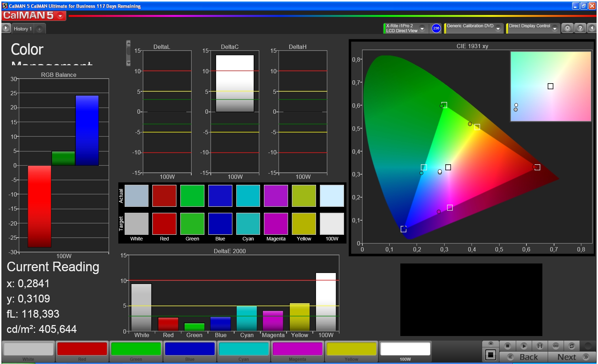The width and height of the screenshot is (598, 364).
Task: Select the History 1 tab
Action: [23, 29]
